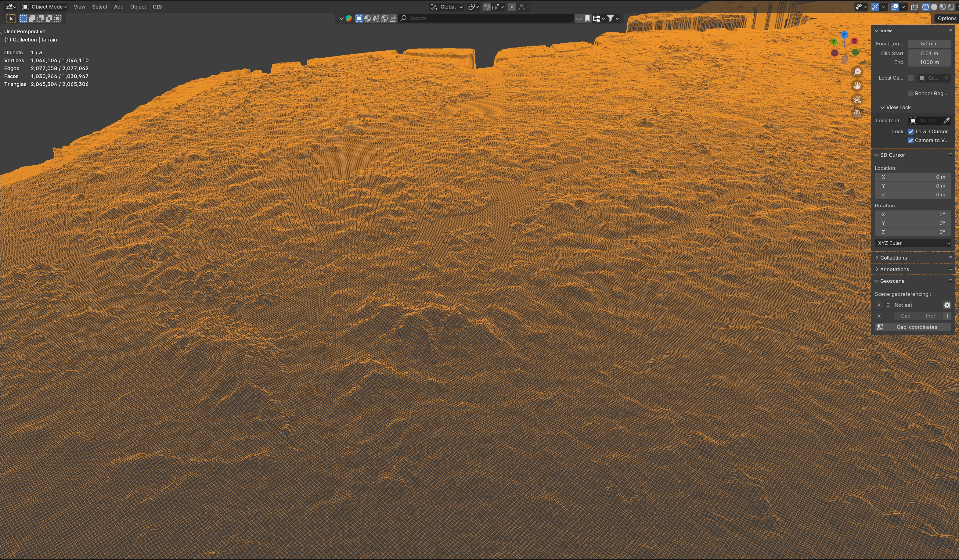959x560 pixels.
Task: Uncheck Lock To 3D Cursor
Action: click(x=911, y=132)
